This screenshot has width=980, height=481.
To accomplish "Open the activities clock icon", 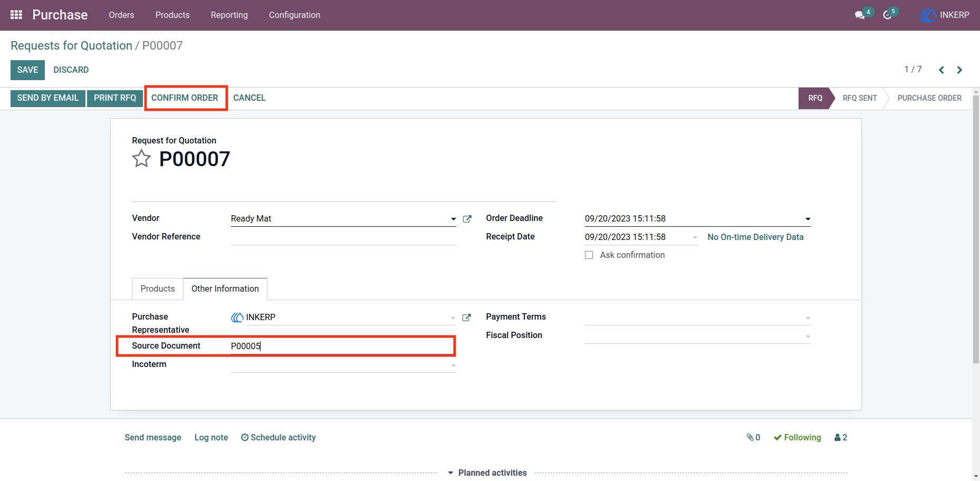I will [888, 15].
